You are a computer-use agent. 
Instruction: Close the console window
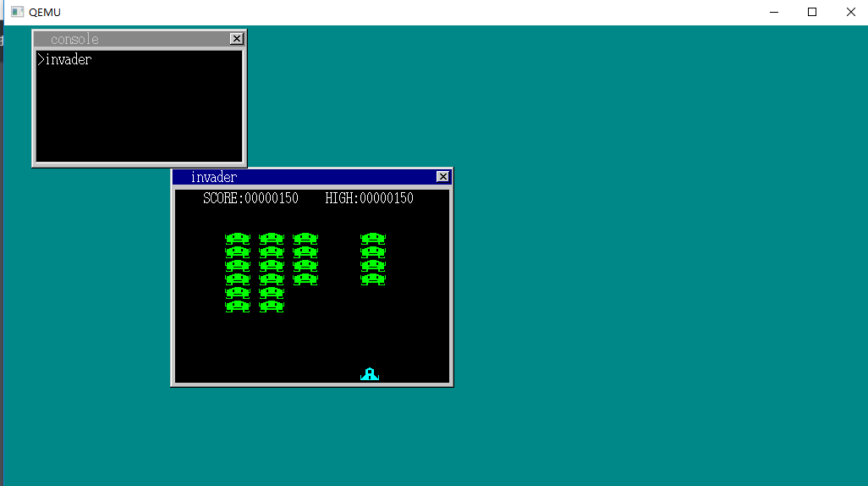click(x=236, y=39)
